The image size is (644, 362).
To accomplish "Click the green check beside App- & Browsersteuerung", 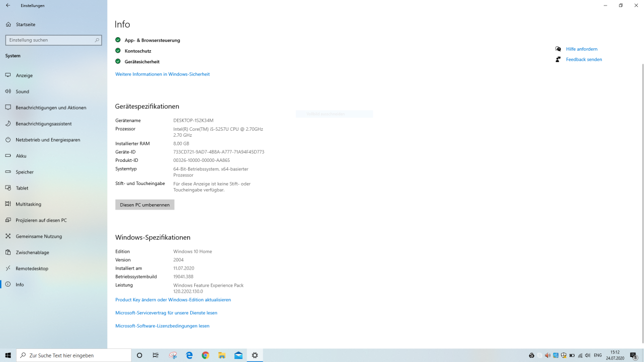I will (x=118, y=40).
